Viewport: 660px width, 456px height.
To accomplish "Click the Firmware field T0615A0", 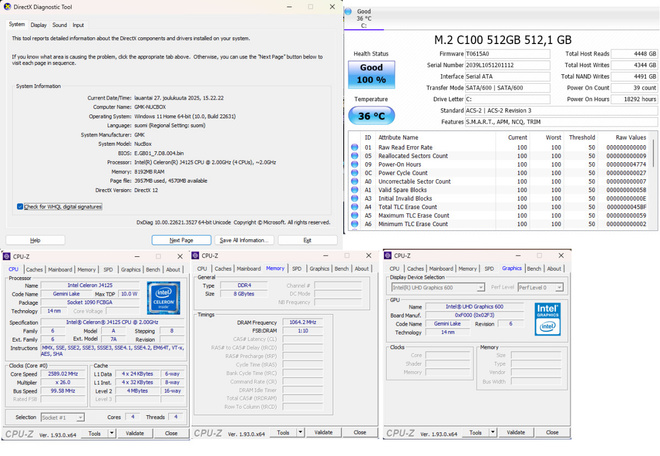I will [x=507, y=53].
